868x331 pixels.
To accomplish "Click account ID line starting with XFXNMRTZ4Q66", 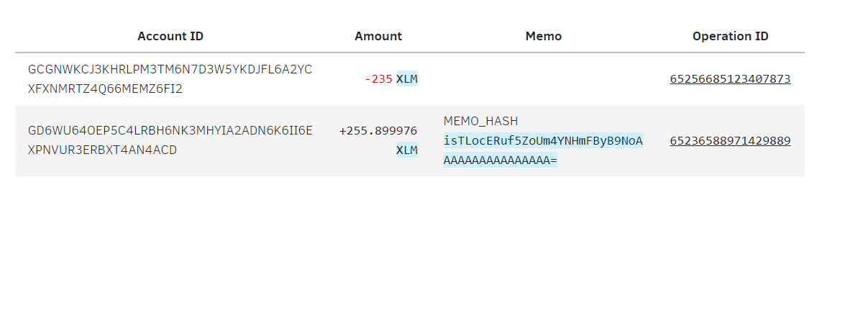I will click(x=106, y=89).
